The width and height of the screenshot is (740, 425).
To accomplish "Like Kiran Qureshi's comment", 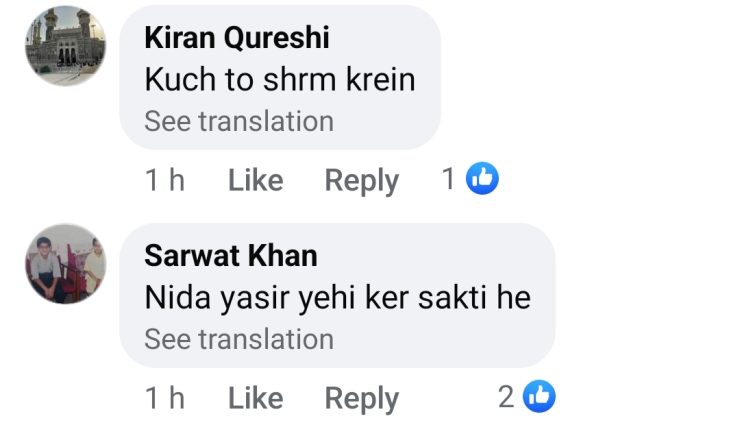I will (256, 180).
